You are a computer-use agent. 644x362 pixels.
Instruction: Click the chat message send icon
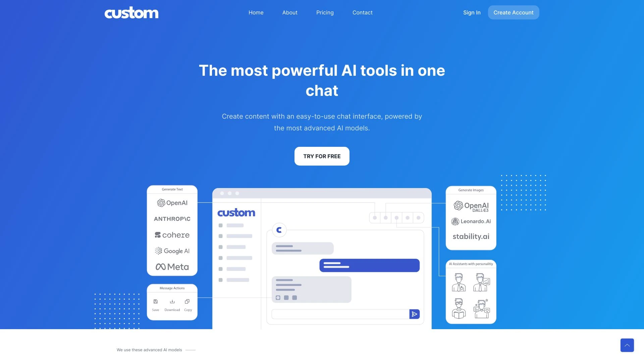point(414,314)
